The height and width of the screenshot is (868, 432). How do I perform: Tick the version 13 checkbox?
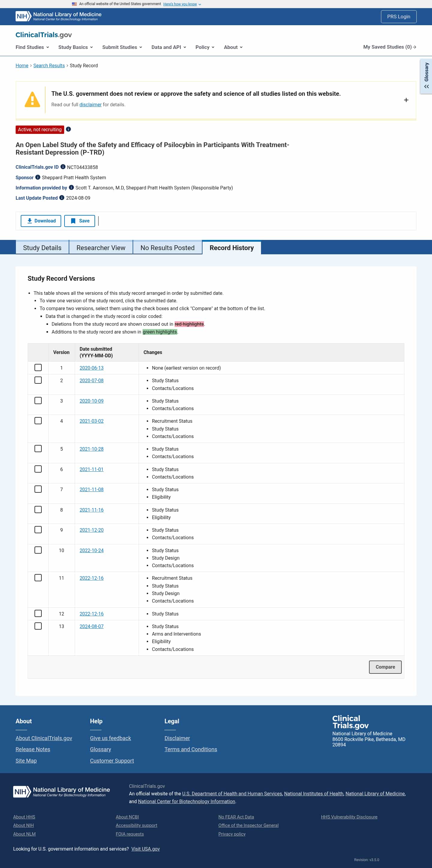[38, 626]
